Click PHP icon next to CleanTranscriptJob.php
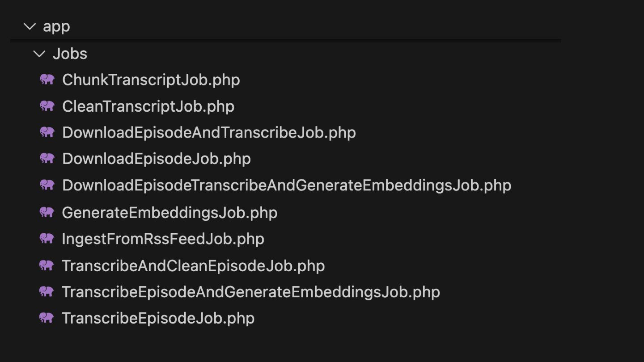This screenshot has width=644, height=362. click(x=47, y=106)
